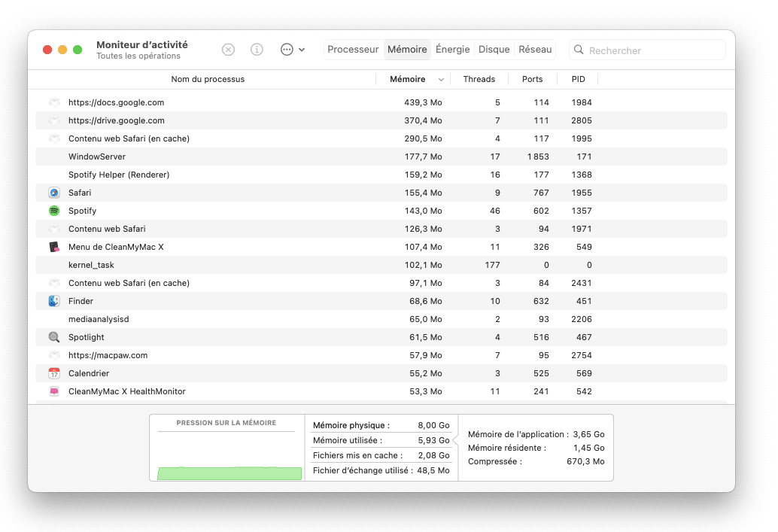Click the 1 853 ports value

538,157
